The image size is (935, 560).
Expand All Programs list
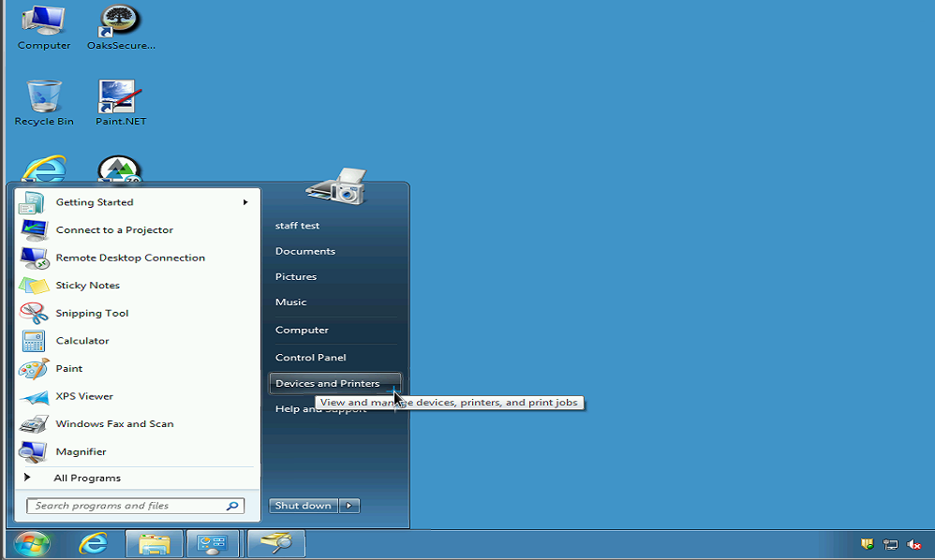(86, 478)
